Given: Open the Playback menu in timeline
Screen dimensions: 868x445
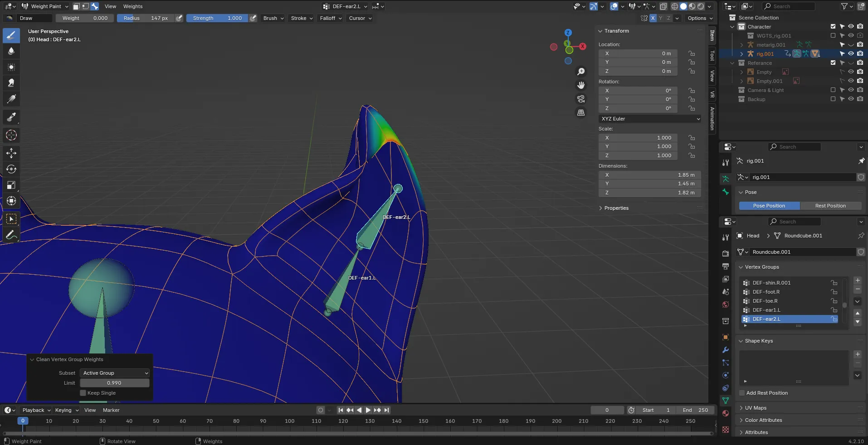Looking at the screenshot, I should pyautogui.click(x=36, y=410).
